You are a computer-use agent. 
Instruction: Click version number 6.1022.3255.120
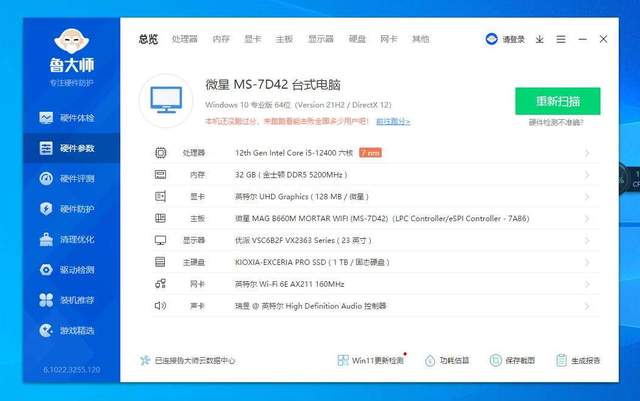[x=72, y=370]
